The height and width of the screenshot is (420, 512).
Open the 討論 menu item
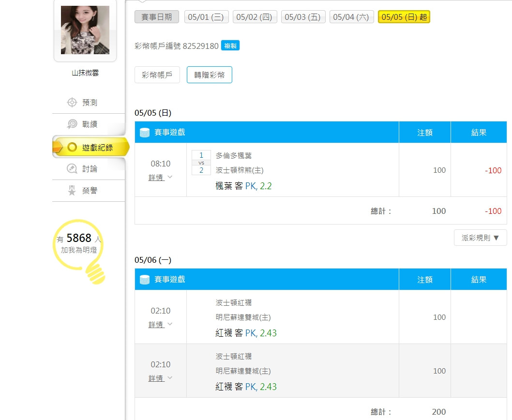coord(89,169)
